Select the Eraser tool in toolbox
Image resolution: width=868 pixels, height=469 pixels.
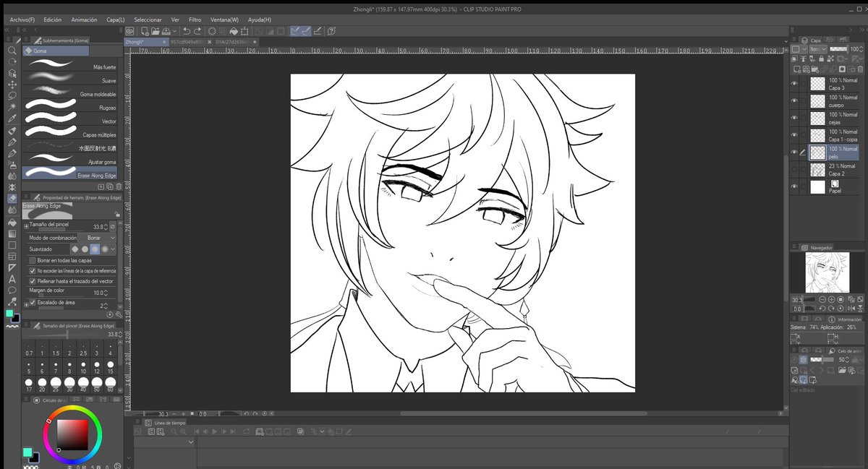point(12,198)
